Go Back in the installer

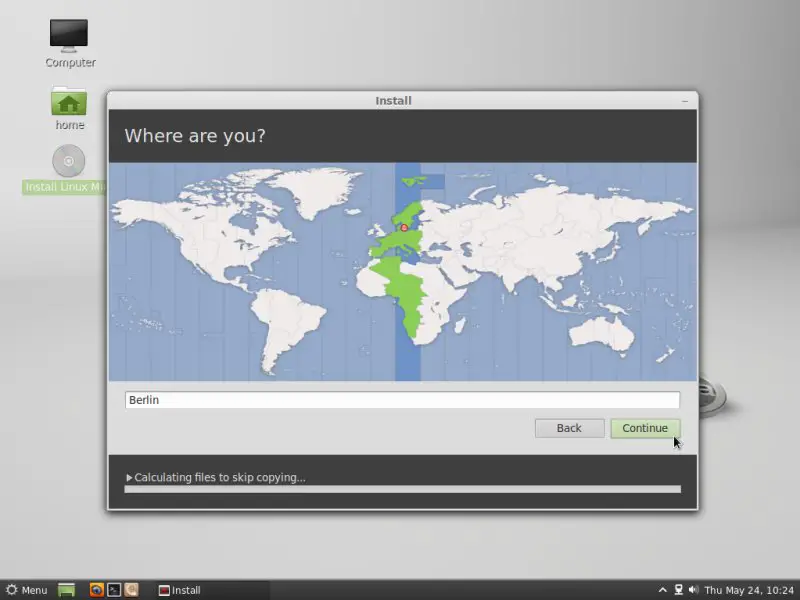(x=569, y=428)
